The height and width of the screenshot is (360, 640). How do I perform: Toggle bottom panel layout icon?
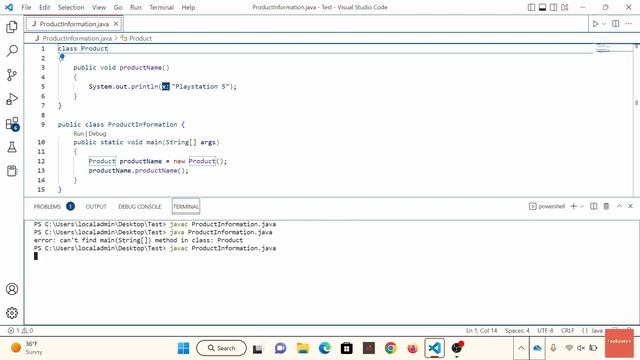(542, 7)
